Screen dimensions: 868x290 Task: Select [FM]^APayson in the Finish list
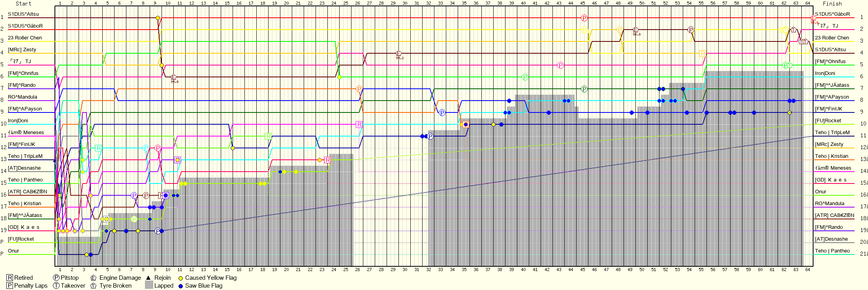tap(832, 97)
